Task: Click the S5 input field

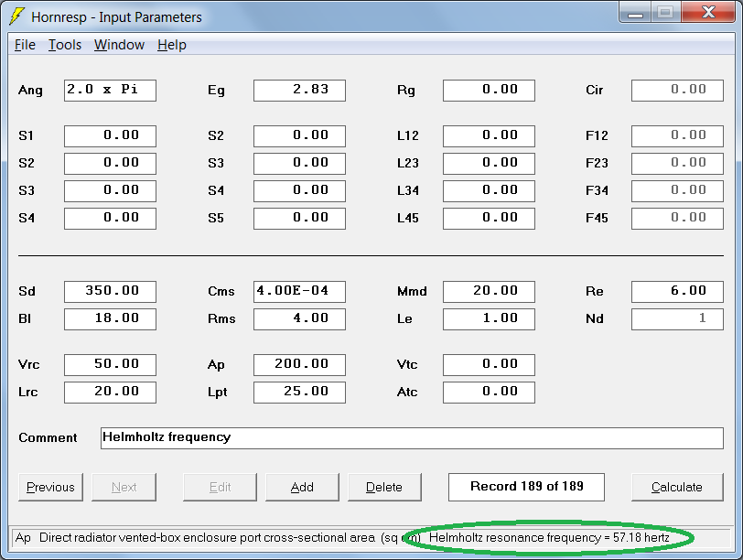Action: pyautogui.click(x=299, y=219)
